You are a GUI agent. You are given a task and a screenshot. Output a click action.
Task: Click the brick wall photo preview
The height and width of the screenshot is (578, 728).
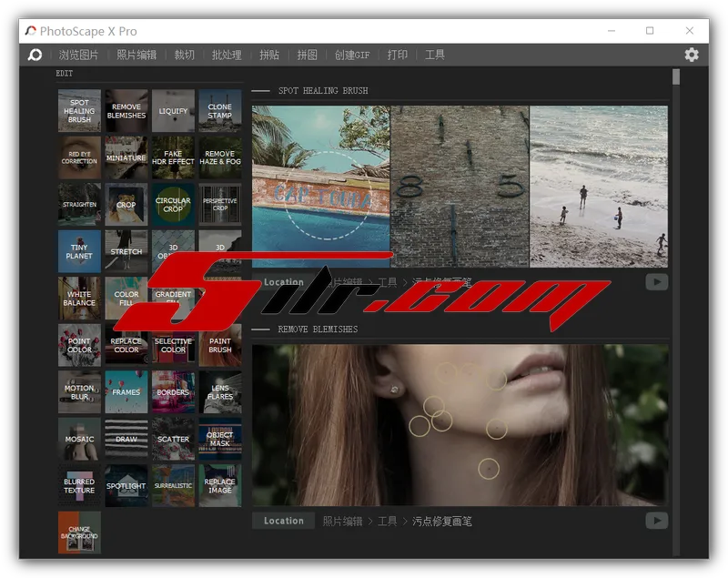click(x=460, y=187)
